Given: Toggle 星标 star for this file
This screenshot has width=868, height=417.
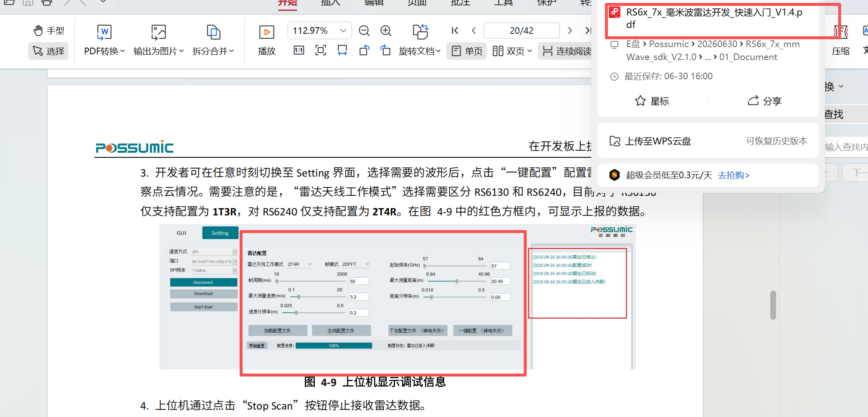Looking at the screenshot, I should point(652,101).
